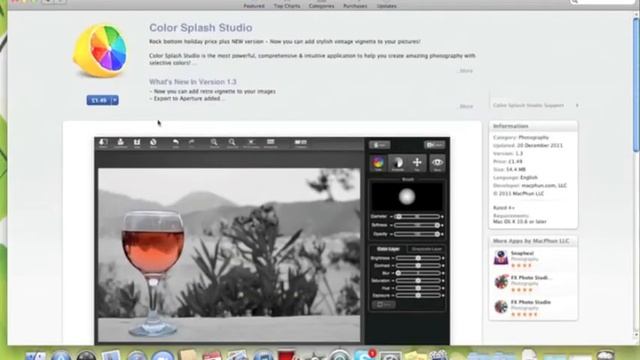Open the Featured tab in App Store

click(x=254, y=6)
